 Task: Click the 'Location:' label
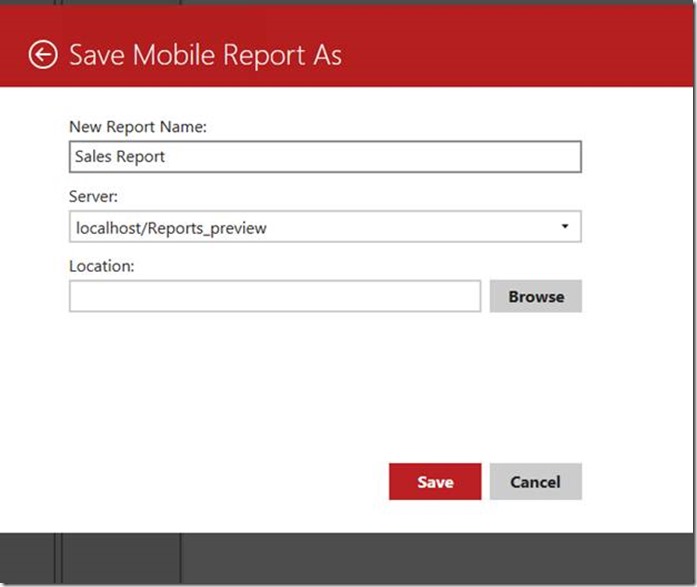[x=101, y=266]
